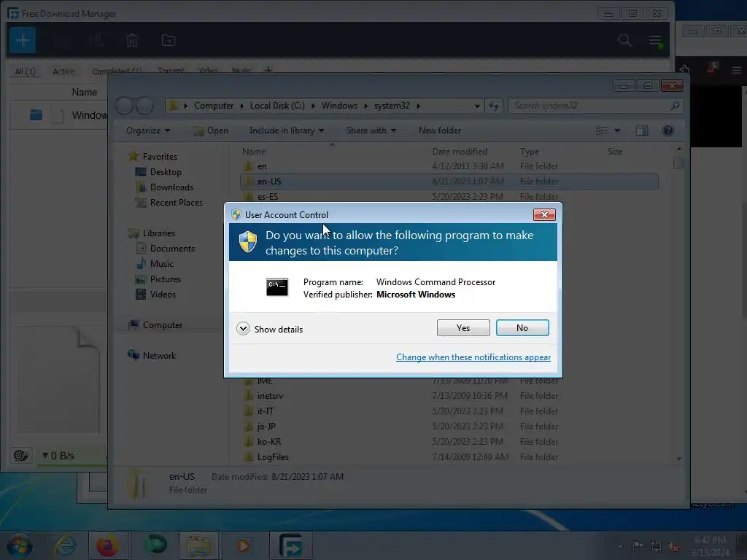747x560 pixels.
Task: Open the Windows Start button
Action: click(x=19, y=545)
